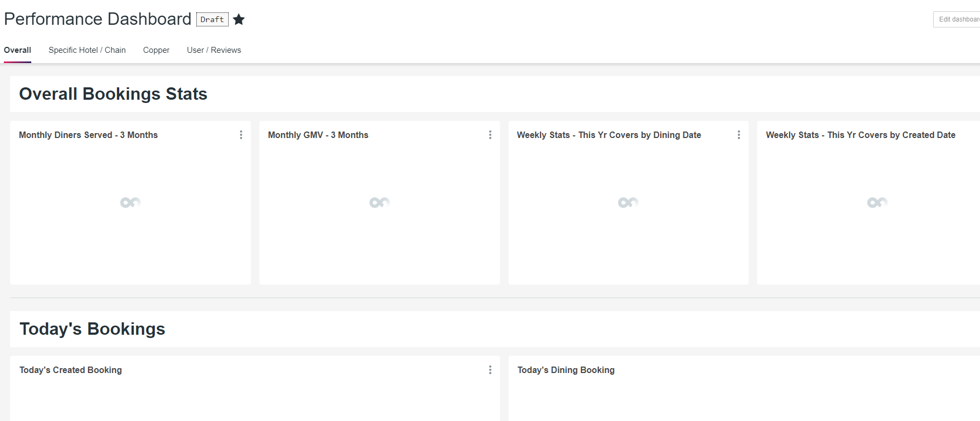This screenshot has width=980, height=421.
Task: Click loading icon in Monthly GMV chart
Action: coord(379,203)
